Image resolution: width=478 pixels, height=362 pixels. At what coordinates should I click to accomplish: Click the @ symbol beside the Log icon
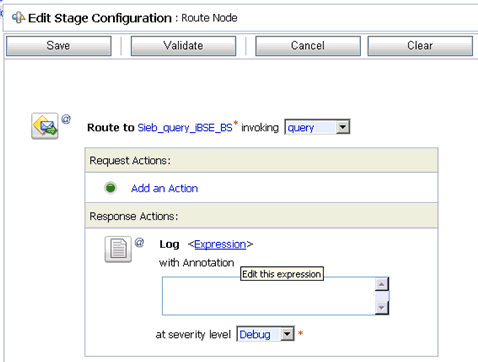pos(139,243)
